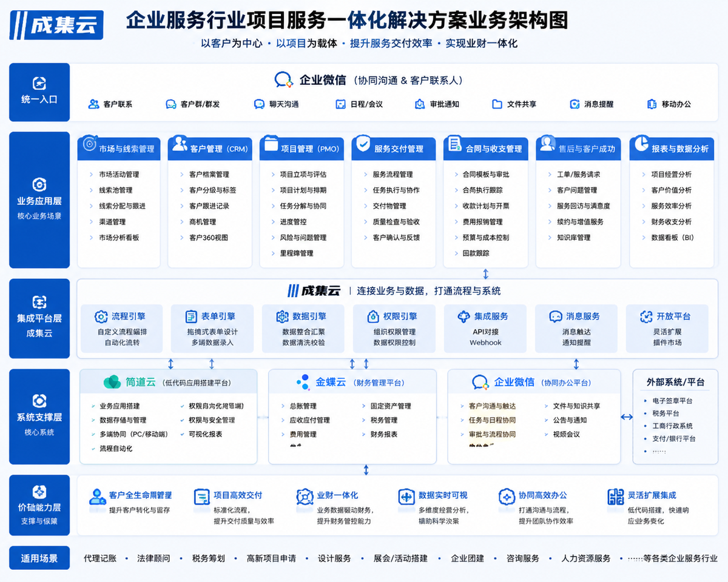
Task: Click the 统一入口 layer icon
Action: [x=39, y=84]
